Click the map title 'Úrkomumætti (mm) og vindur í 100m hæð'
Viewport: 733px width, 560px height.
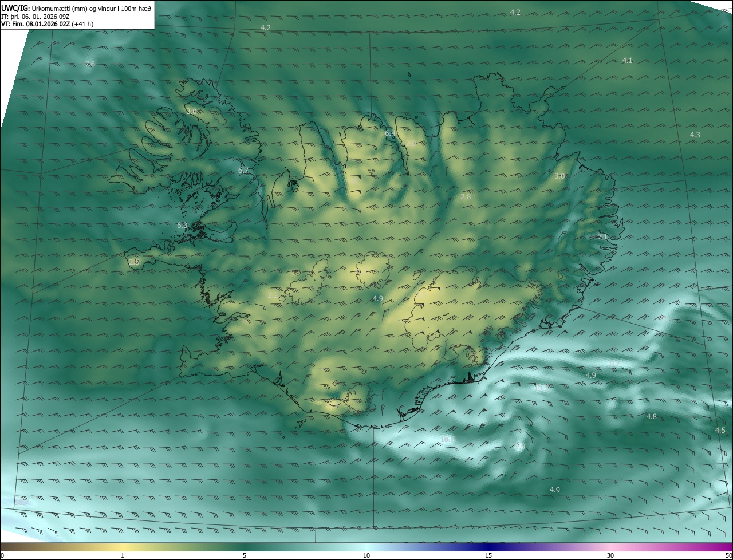point(90,9)
